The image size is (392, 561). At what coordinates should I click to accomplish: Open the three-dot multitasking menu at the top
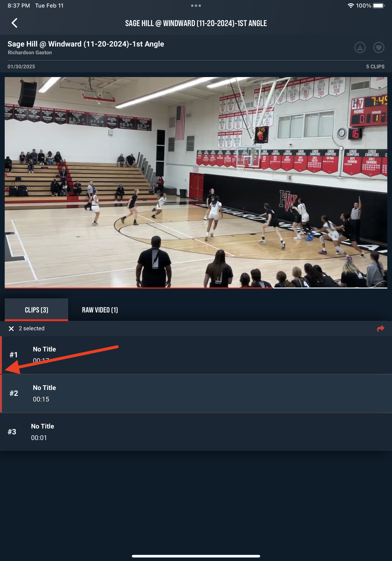tap(196, 5)
